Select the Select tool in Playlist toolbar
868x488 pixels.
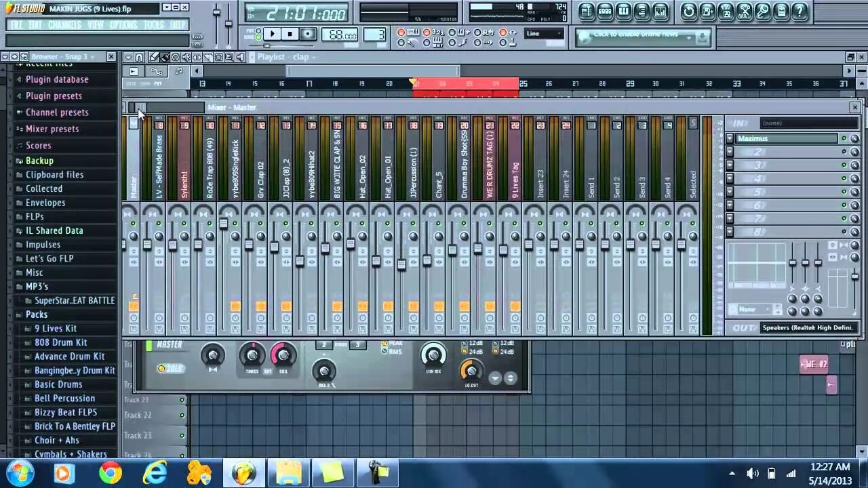(x=219, y=57)
